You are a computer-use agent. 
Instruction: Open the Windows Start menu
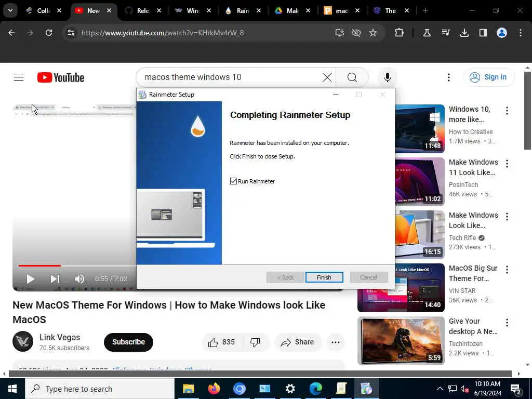click(12, 389)
